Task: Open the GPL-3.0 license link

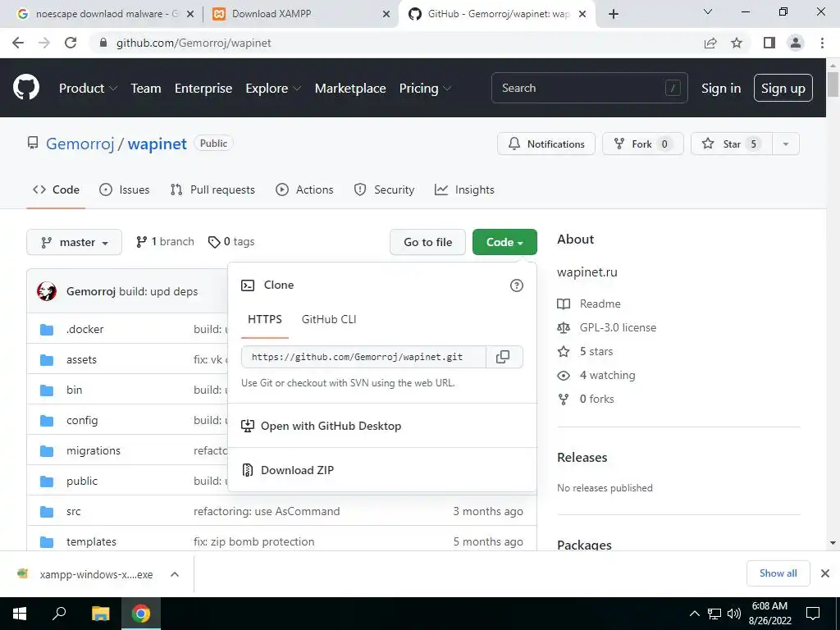Action: (x=618, y=327)
